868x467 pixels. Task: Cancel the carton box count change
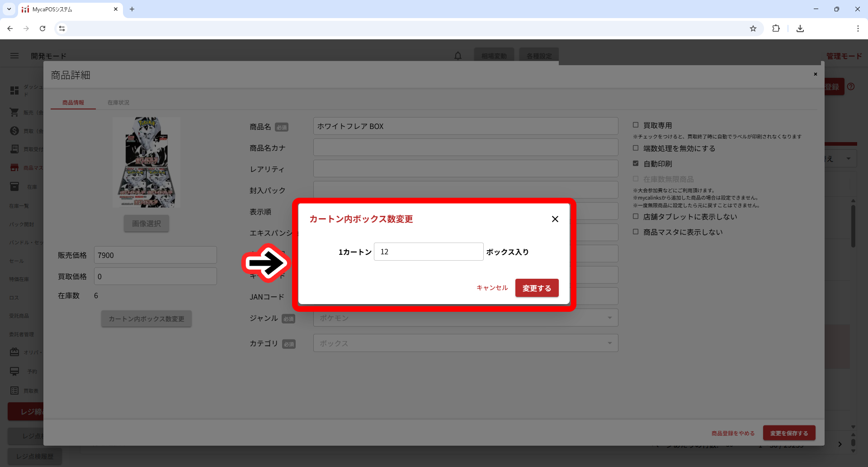[x=492, y=288]
